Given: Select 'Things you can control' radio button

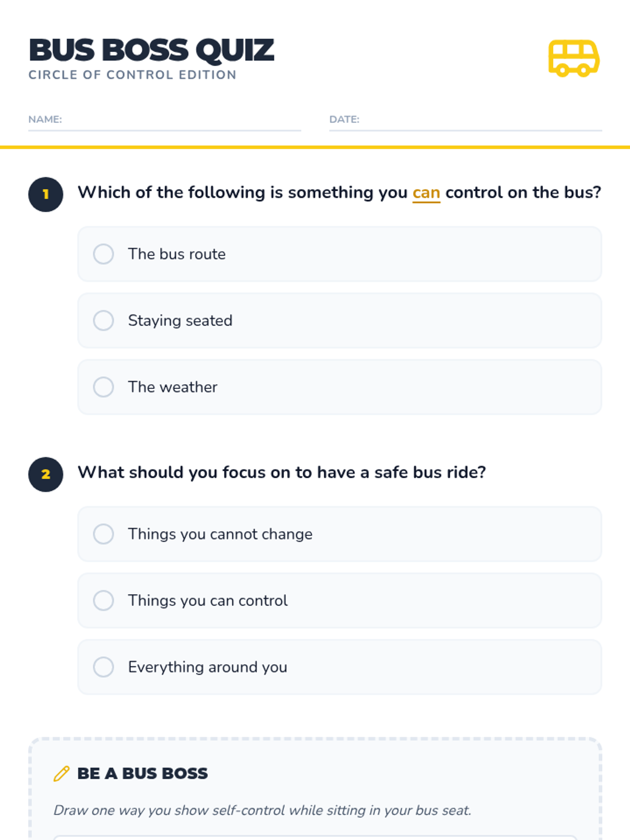Looking at the screenshot, I should coord(103,601).
